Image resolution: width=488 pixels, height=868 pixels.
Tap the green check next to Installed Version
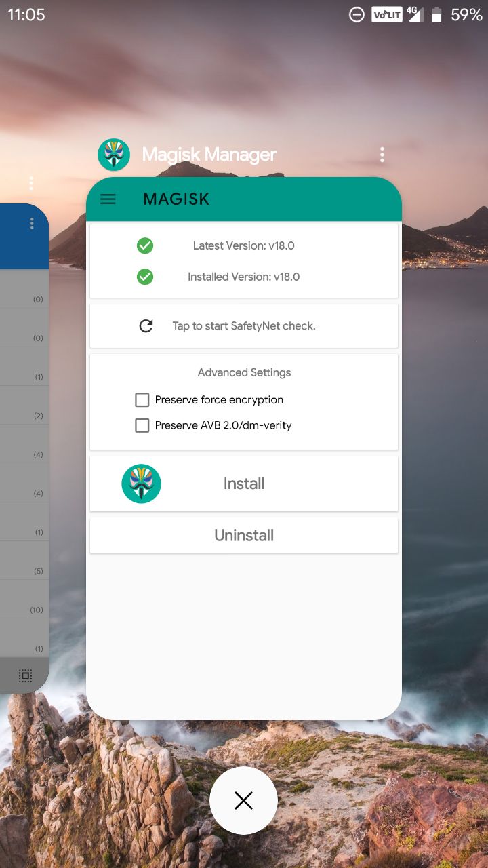[145, 277]
